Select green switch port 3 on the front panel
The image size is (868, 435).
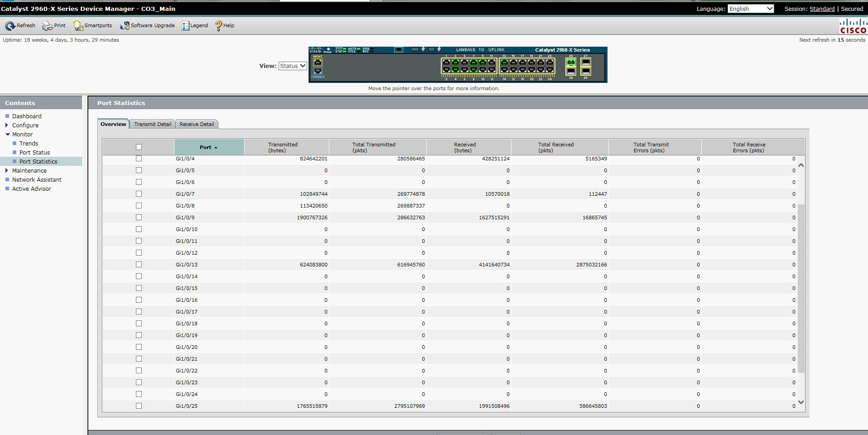click(x=455, y=62)
